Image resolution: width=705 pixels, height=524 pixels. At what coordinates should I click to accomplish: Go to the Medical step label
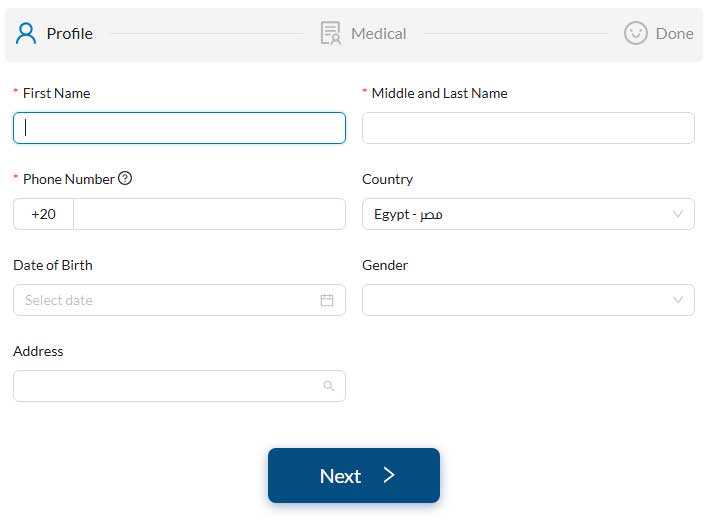[x=378, y=33]
